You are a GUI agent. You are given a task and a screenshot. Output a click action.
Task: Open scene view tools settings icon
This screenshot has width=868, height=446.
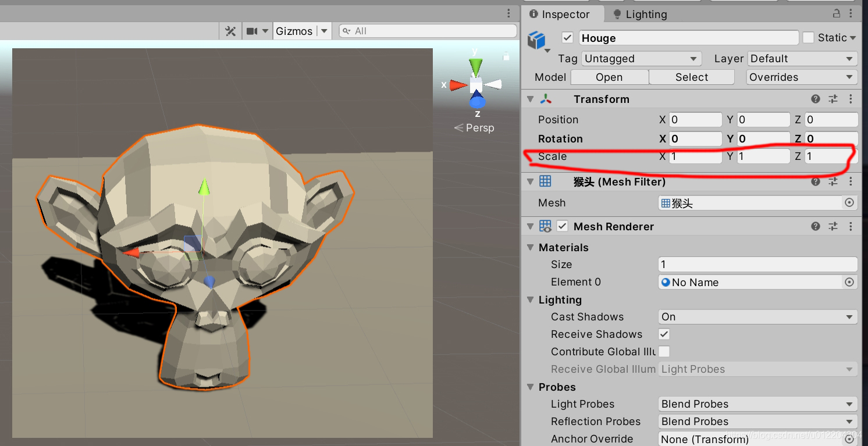(230, 31)
